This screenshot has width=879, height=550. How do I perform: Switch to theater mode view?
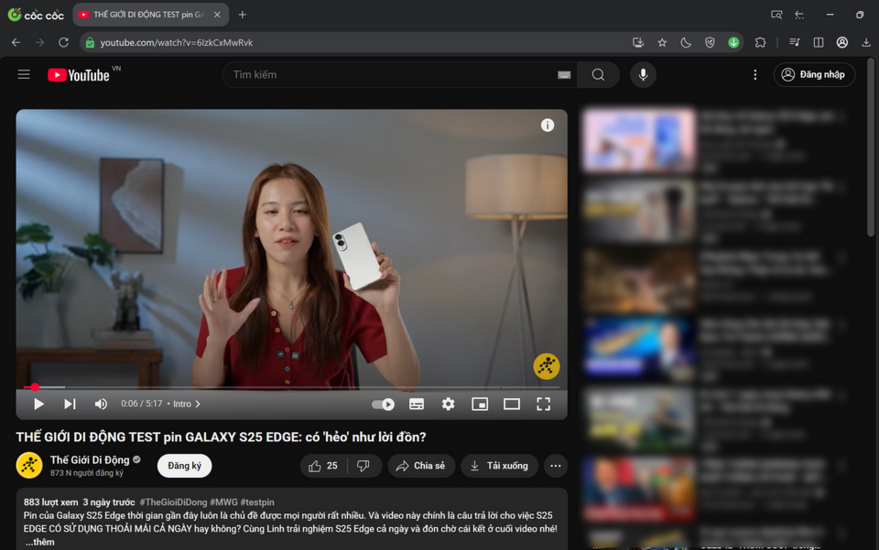pyautogui.click(x=512, y=404)
